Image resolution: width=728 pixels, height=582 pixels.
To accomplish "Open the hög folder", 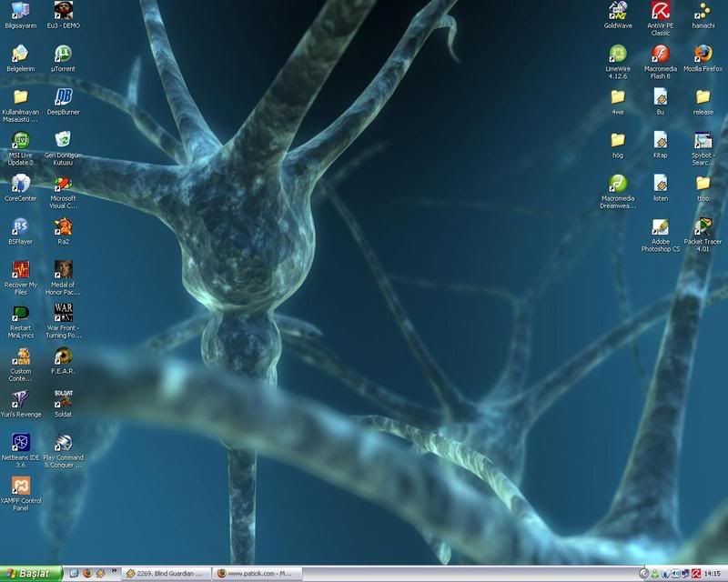I will point(618,145).
